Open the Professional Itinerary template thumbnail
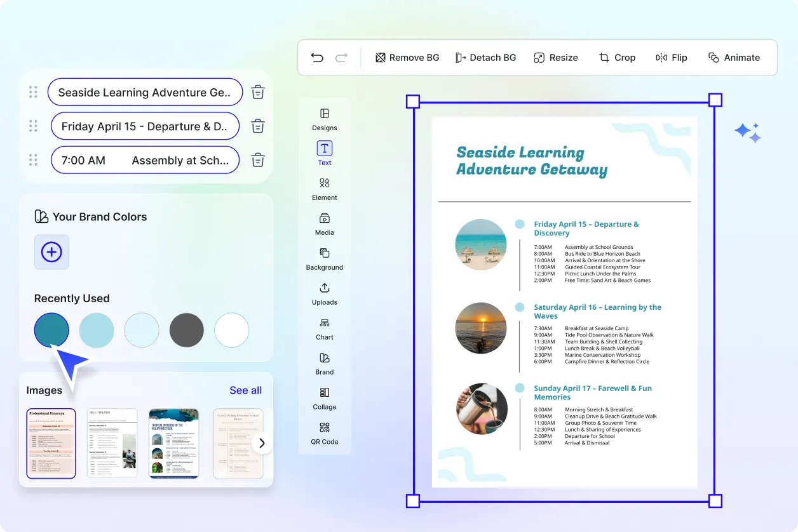798x532 pixels. coord(51,443)
